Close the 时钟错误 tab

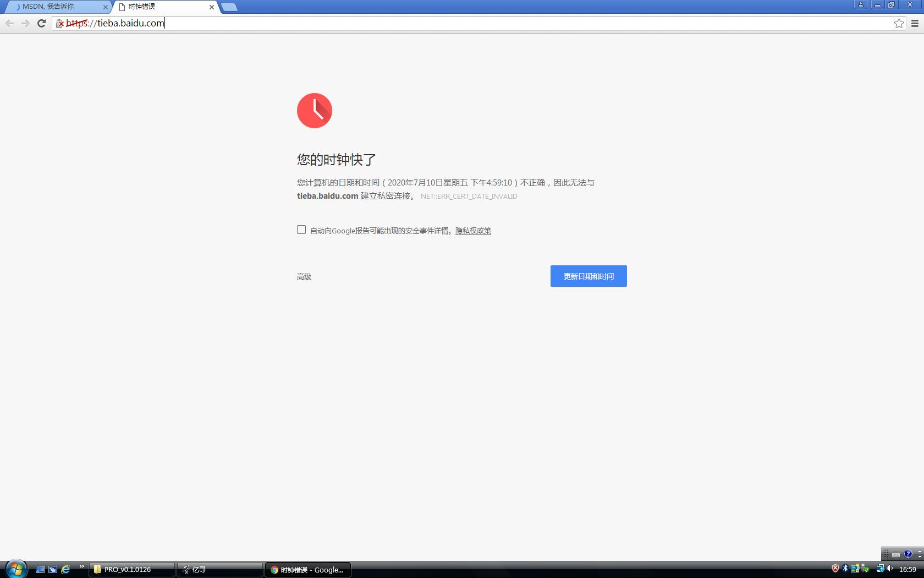click(212, 7)
